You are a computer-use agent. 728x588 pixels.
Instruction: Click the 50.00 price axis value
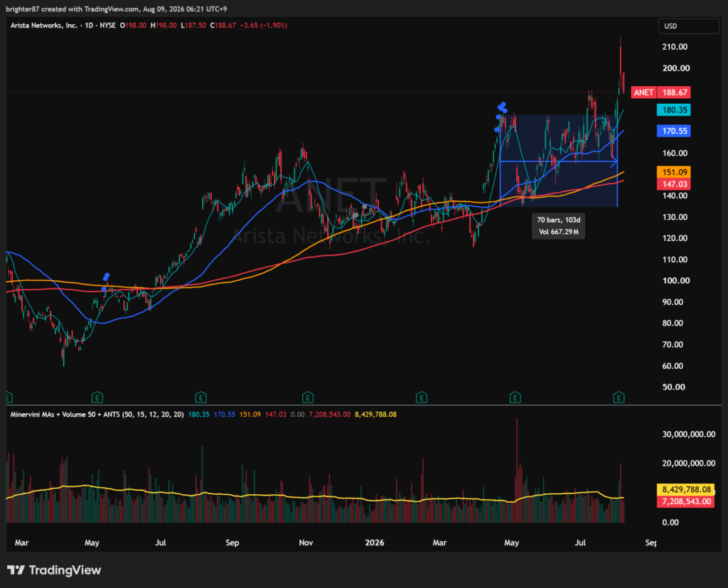point(673,387)
